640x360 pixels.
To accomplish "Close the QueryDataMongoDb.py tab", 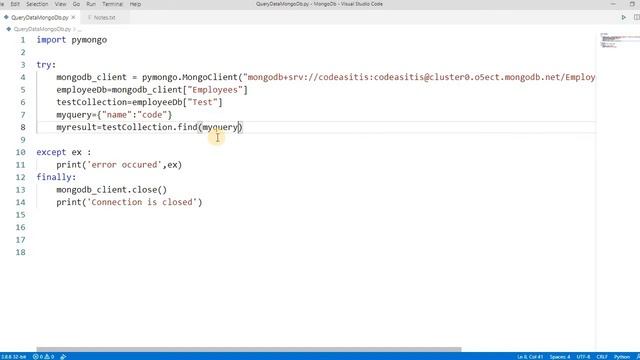I will click(x=73, y=18).
